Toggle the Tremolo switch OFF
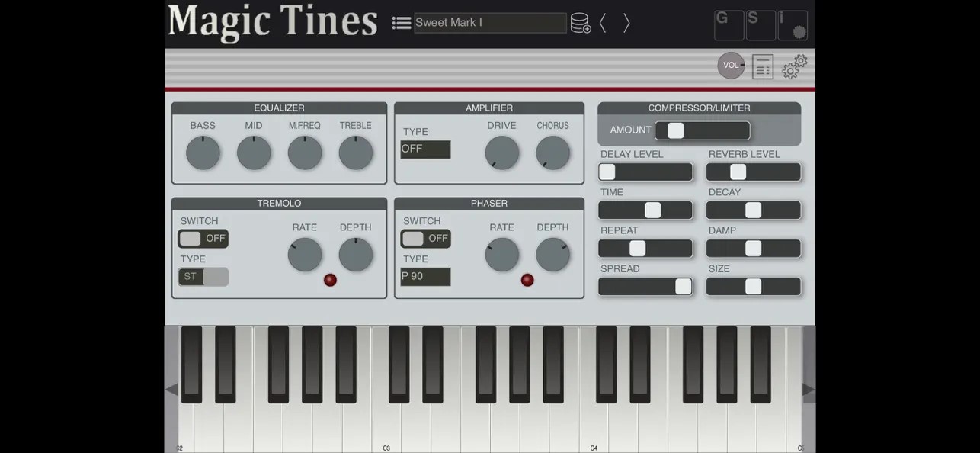 pyautogui.click(x=203, y=239)
